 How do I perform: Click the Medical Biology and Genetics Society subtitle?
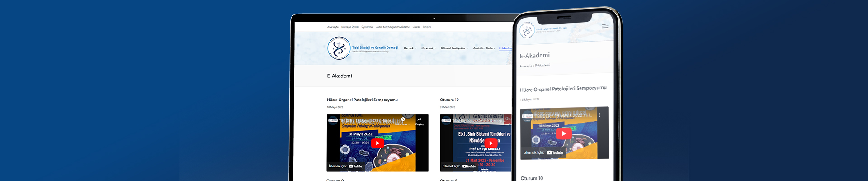click(x=370, y=52)
